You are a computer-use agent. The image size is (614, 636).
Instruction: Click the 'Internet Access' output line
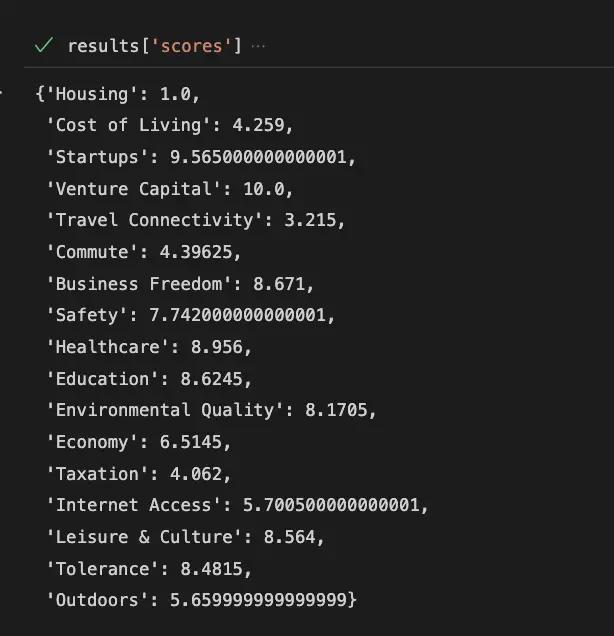[237, 505]
